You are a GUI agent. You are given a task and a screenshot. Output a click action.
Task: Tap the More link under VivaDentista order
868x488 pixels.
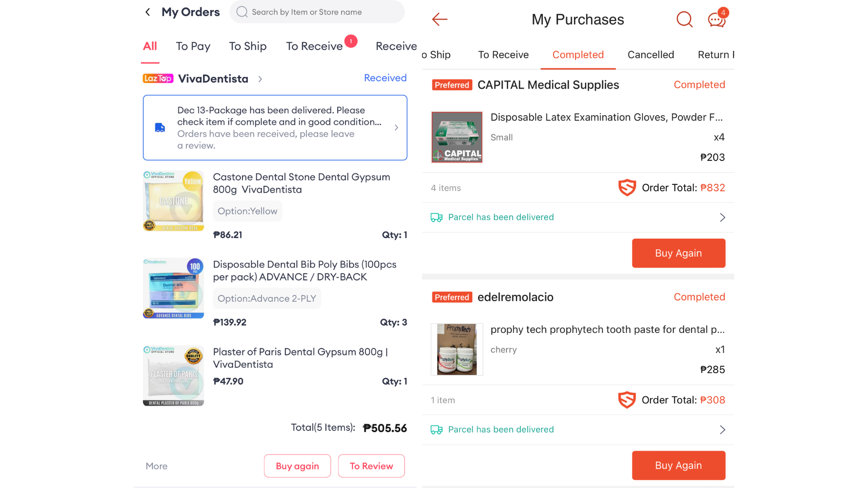click(x=156, y=466)
